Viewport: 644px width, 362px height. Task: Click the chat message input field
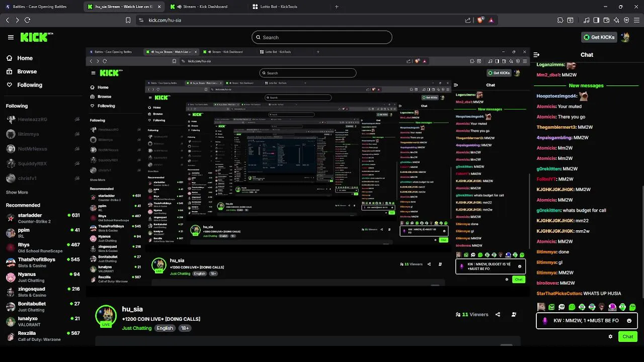pos(586,320)
